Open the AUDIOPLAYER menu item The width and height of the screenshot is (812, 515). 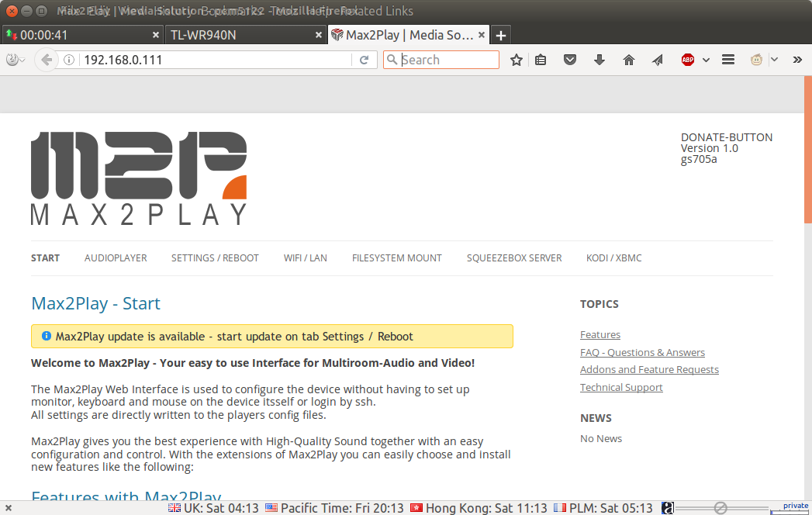[116, 258]
